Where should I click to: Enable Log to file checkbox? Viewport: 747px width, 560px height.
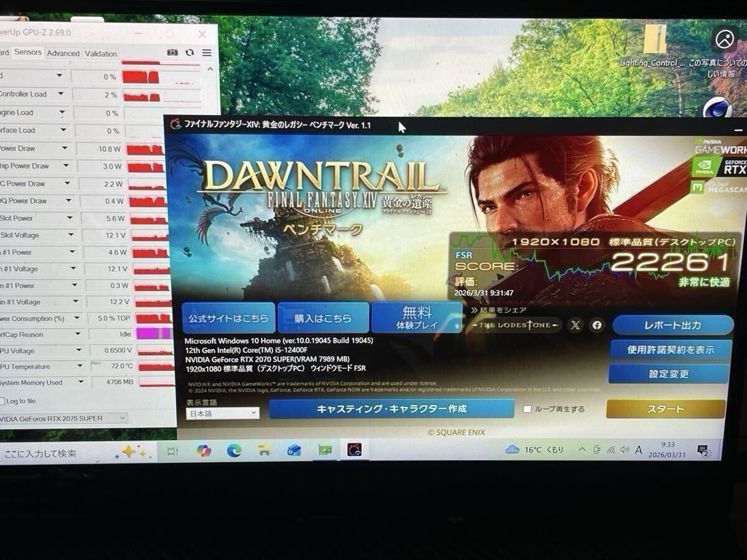pyautogui.click(x=3, y=401)
